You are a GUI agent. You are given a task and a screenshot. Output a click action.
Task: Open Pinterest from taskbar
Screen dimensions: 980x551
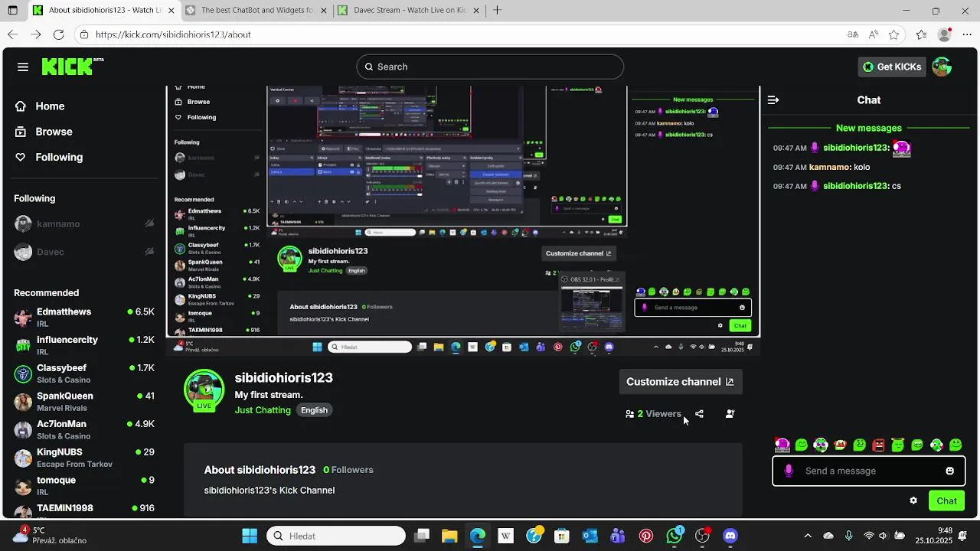click(x=646, y=536)
